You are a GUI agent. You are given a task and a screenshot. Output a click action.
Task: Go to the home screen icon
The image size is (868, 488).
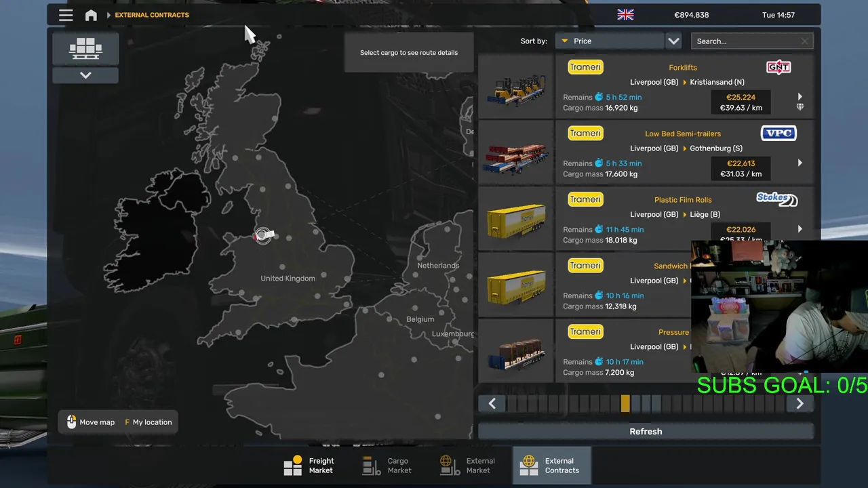[x=91, y=15]
